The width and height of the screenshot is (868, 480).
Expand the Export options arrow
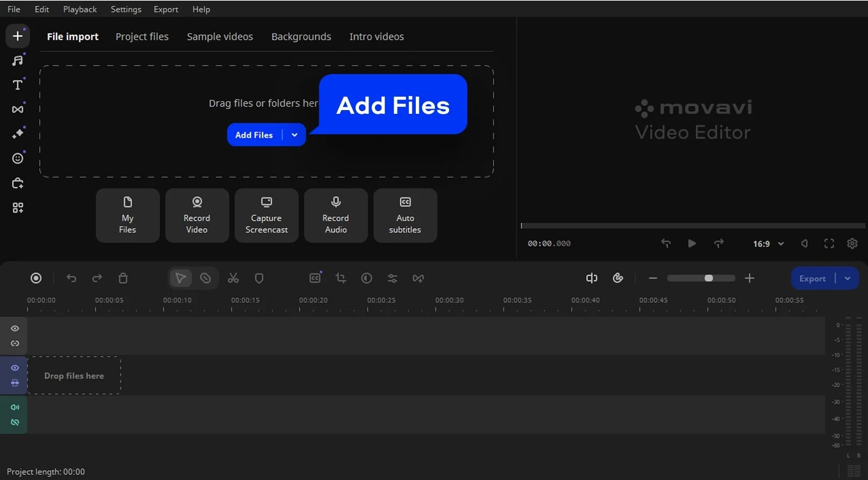[x=848, y=278]
